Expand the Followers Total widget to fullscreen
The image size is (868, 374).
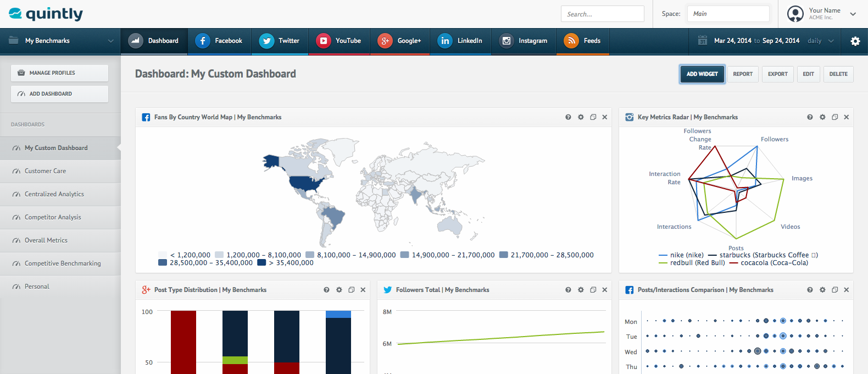pyautogui.click(x=593, y=290)
